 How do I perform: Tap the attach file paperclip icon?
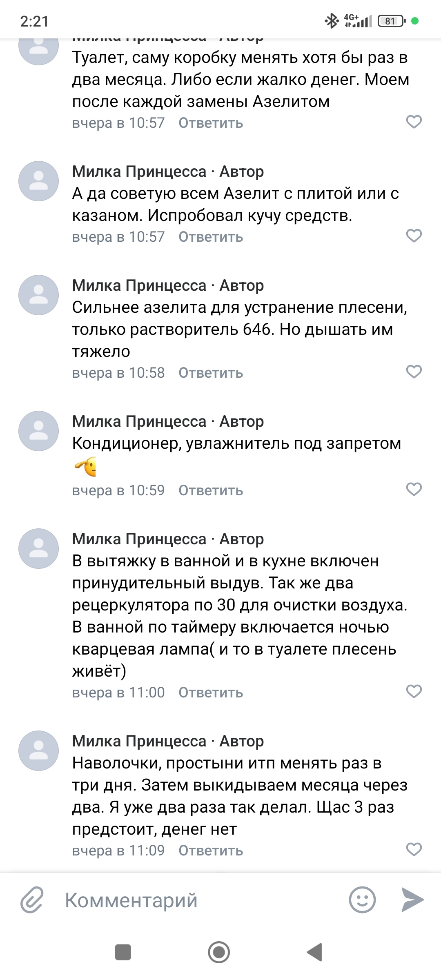[32, 900]
